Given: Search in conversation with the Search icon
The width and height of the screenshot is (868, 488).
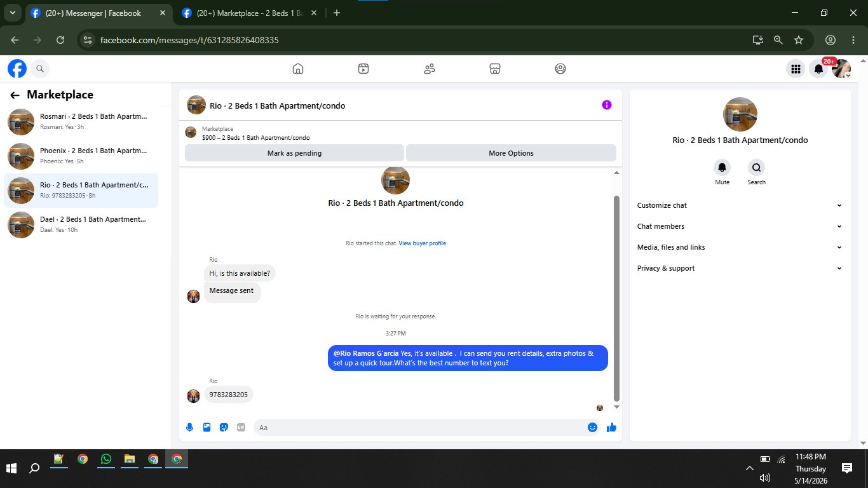Looking at the screenshot, I should point(756,168).
